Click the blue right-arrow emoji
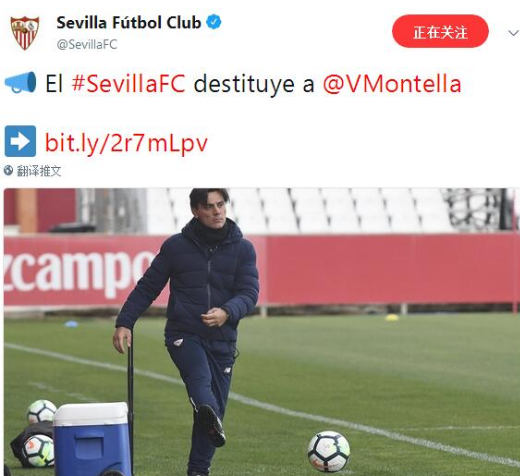Image resolution: width=520 pixels, height=476 pixels. point(20,141)
